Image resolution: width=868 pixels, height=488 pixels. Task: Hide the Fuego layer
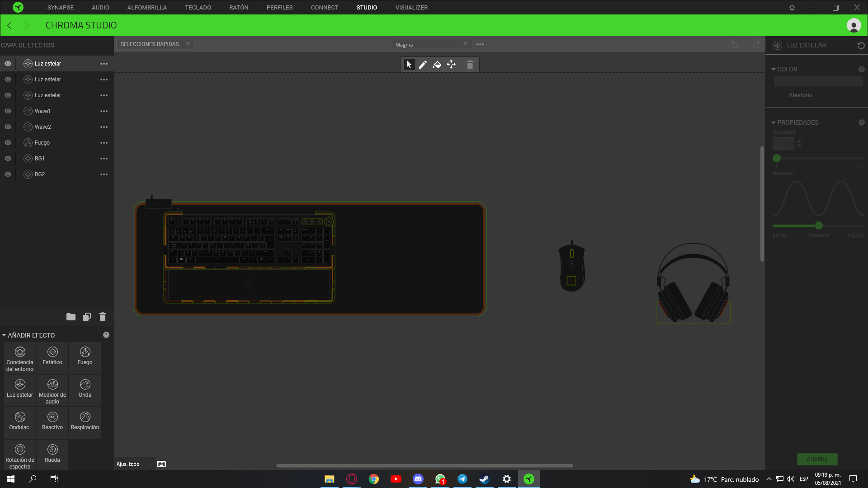pyautogui.click(x=8, y=143)
